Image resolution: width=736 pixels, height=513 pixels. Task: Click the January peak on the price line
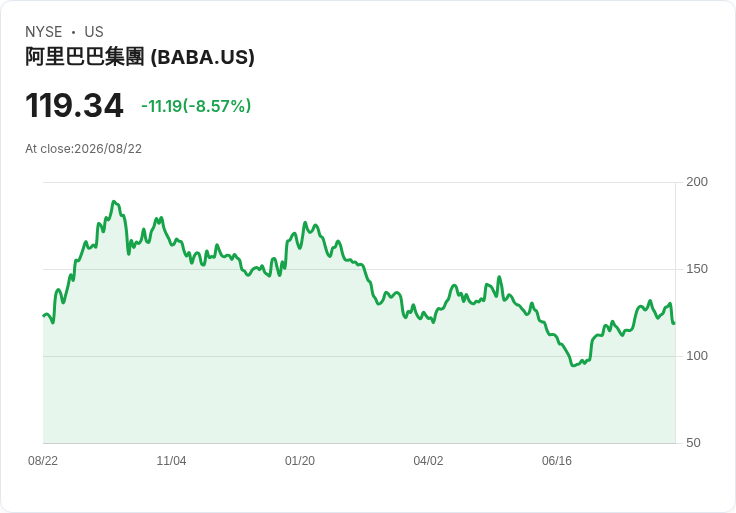(x=305, y=222)
